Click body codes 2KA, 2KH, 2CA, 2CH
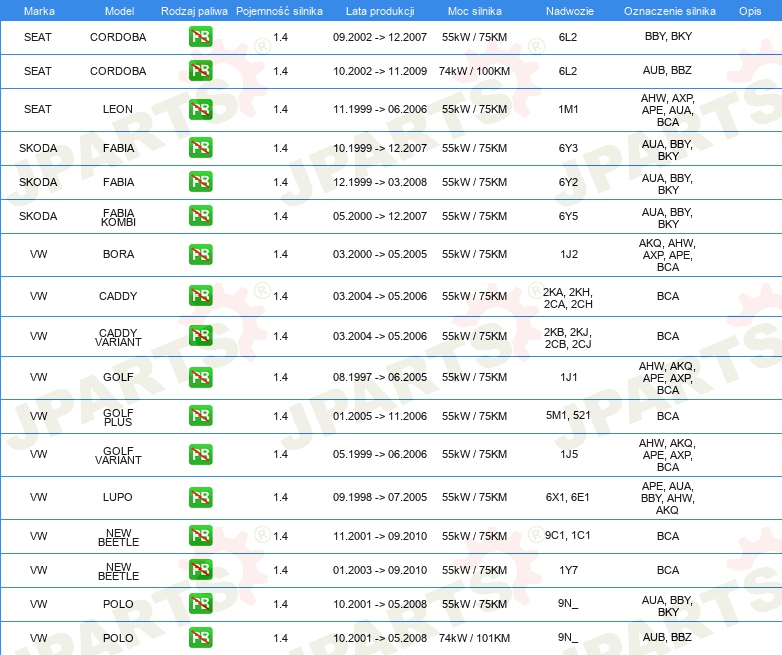 (x=568, y=298)
